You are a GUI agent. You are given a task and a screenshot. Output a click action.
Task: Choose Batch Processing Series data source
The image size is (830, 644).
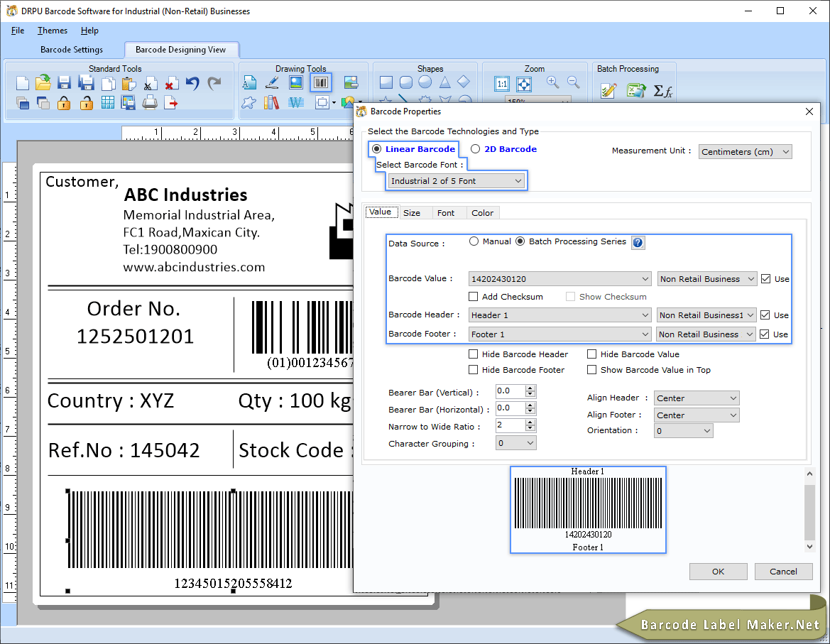click(x=520, y=241)
